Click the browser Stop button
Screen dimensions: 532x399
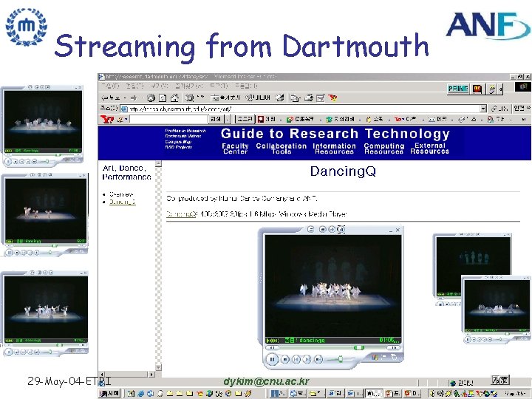tap(151, 97)
